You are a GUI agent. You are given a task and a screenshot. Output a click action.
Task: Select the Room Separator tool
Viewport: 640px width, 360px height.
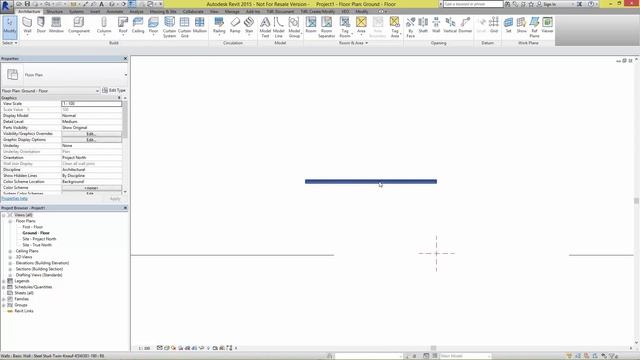point(327,27)
